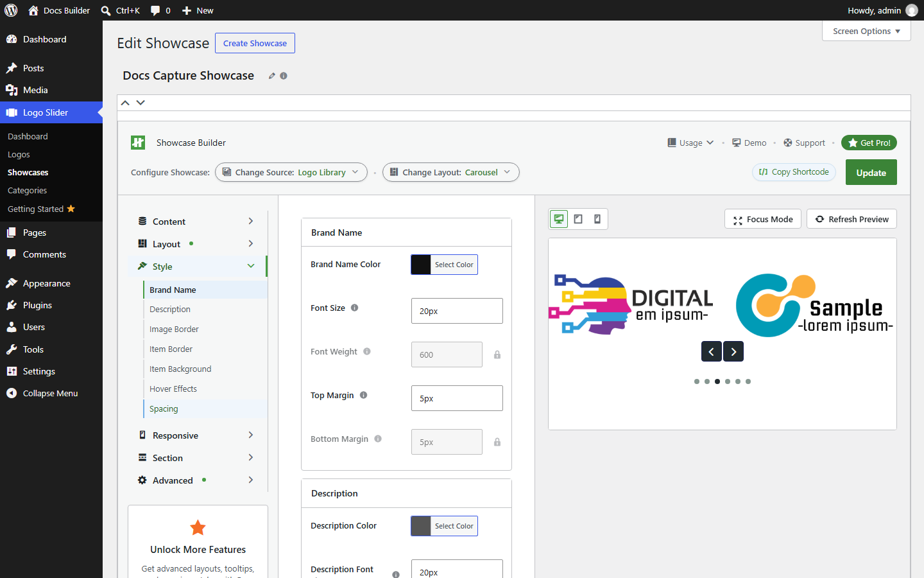Expand the Responsive section
The width and height of the screenshot is (924, 578).
pos(196,435)
